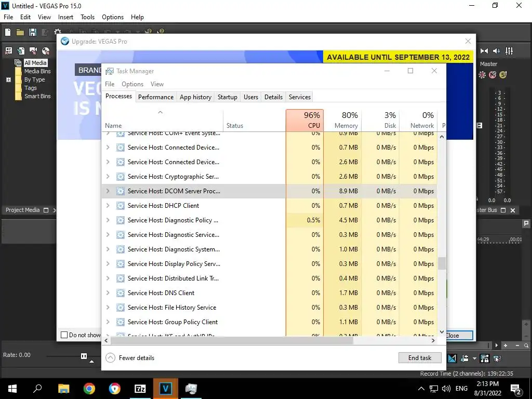Toggle the yellow Solo icon under Master

[503, 75]
